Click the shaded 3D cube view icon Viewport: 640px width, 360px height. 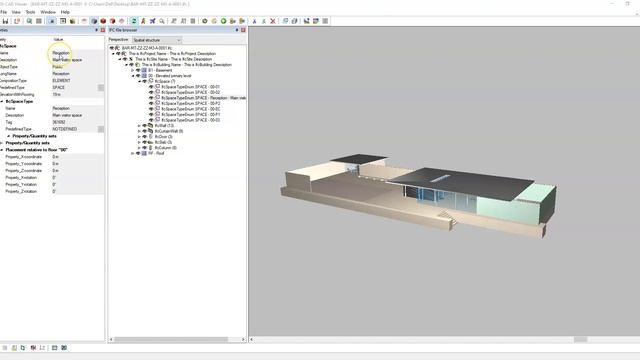click(94, 21)
